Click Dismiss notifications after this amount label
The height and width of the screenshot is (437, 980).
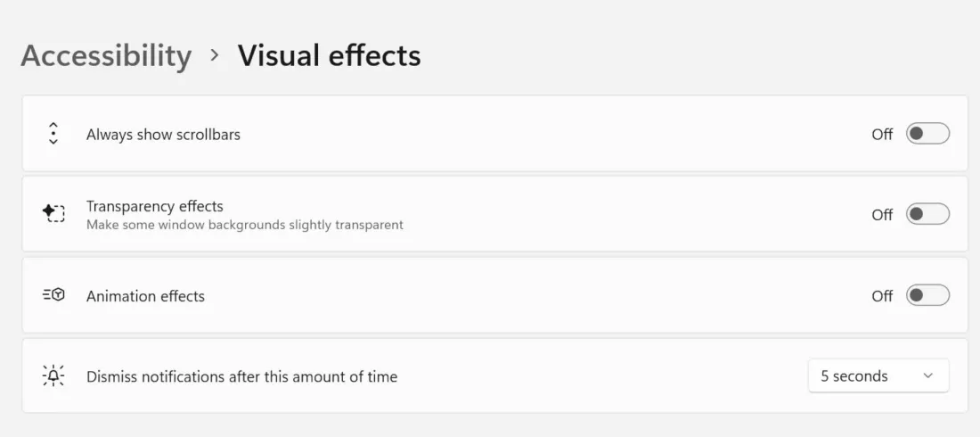click(x=241, y=376)
